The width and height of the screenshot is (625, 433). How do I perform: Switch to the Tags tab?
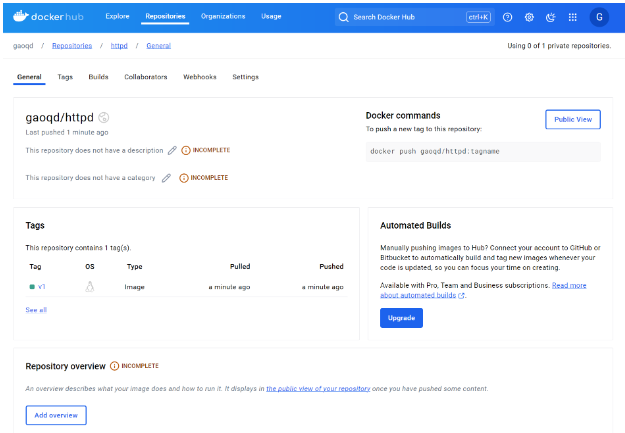tap(65, 77)
